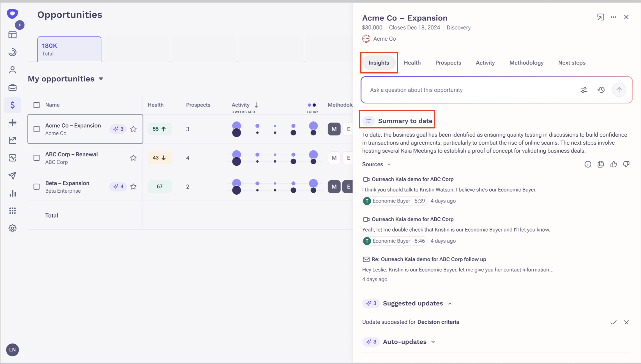
Task: Select the Acme Co – Expansion checkbox
Action: point(36,129)
